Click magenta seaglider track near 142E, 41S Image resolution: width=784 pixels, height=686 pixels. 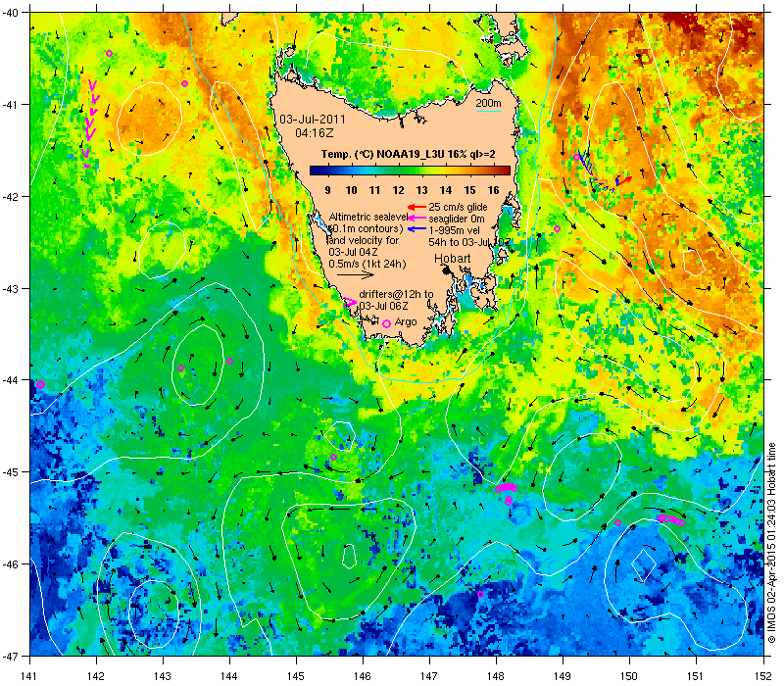(x=90, y=122)
